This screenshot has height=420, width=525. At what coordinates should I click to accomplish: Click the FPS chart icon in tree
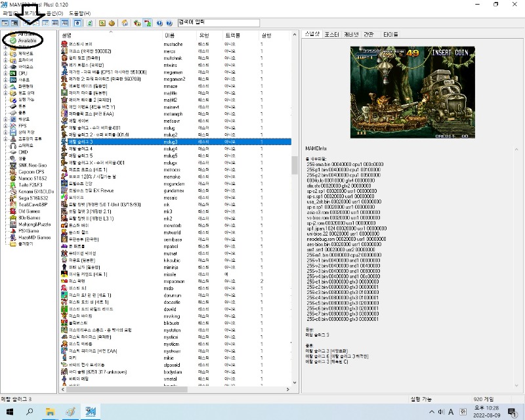tap(13, 125)
